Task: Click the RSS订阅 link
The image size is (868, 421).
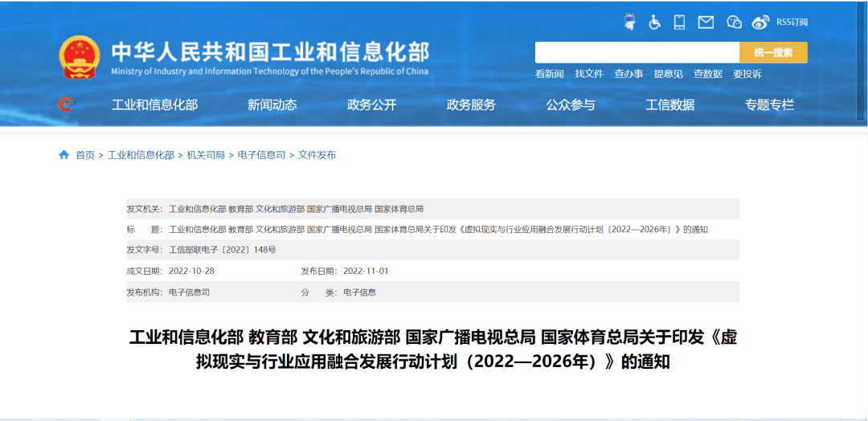Action: tap(791, 22)
